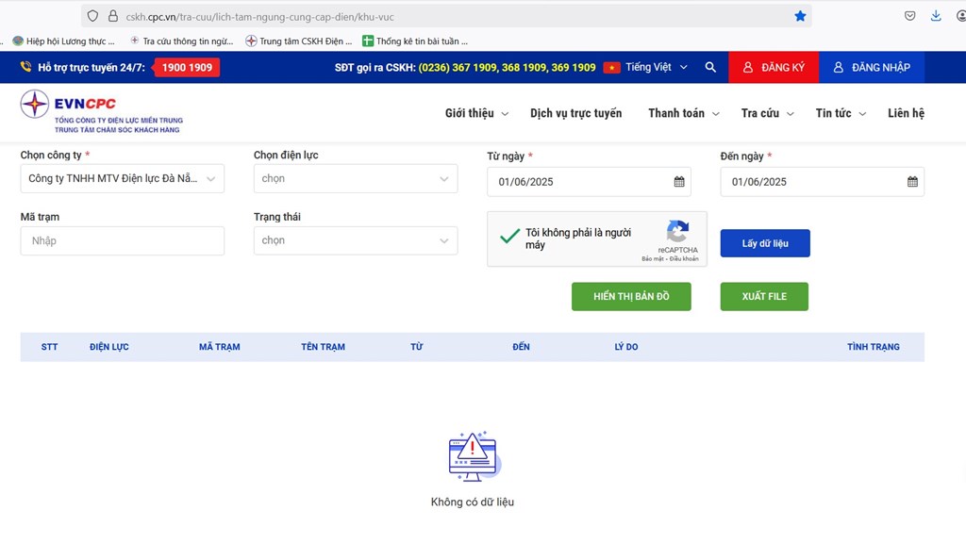Toggle the reCAPTCHA 'Tôi không phải là người máy' checkbox
Viewport: 966px width, 560px height.
click(x=510, y=237)
